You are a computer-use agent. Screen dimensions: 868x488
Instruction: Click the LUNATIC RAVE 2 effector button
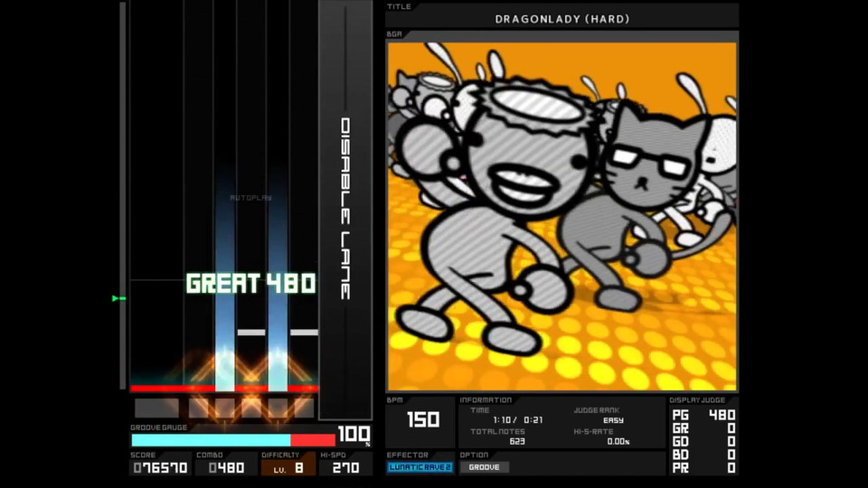(x=420, y=467)
